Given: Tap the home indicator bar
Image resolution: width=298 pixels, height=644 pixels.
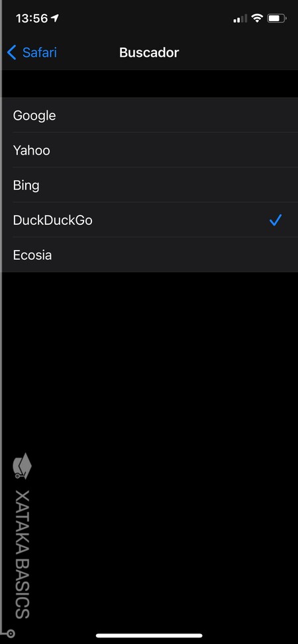Looking at the screenshot, I should coord(149,635).
